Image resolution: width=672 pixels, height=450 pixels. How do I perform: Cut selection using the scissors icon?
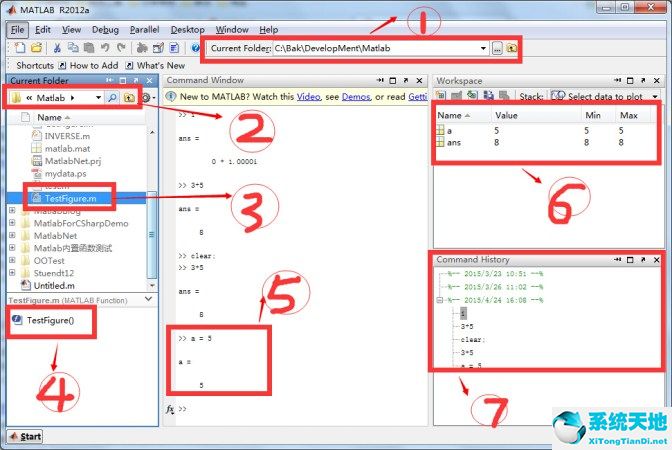click(57, 48)
